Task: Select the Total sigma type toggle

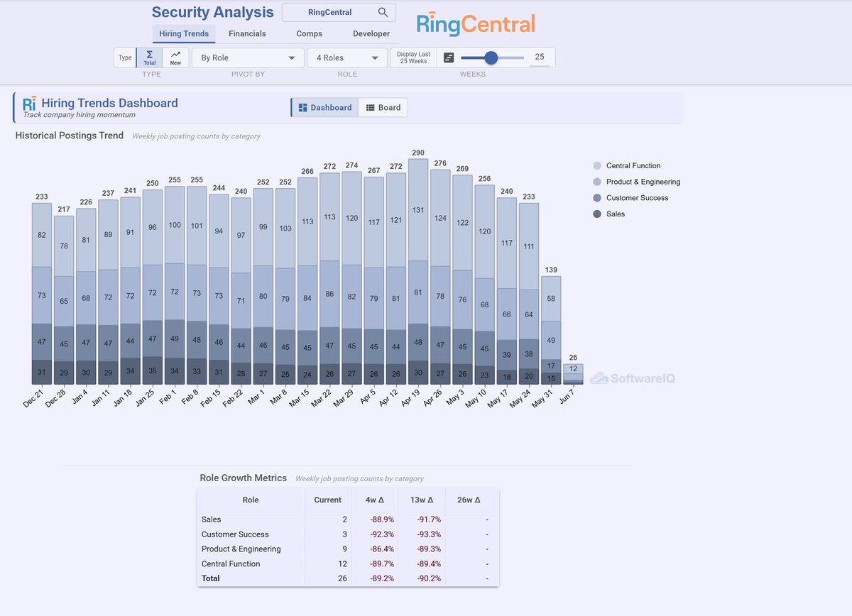Action: click(x=150, y=57)
